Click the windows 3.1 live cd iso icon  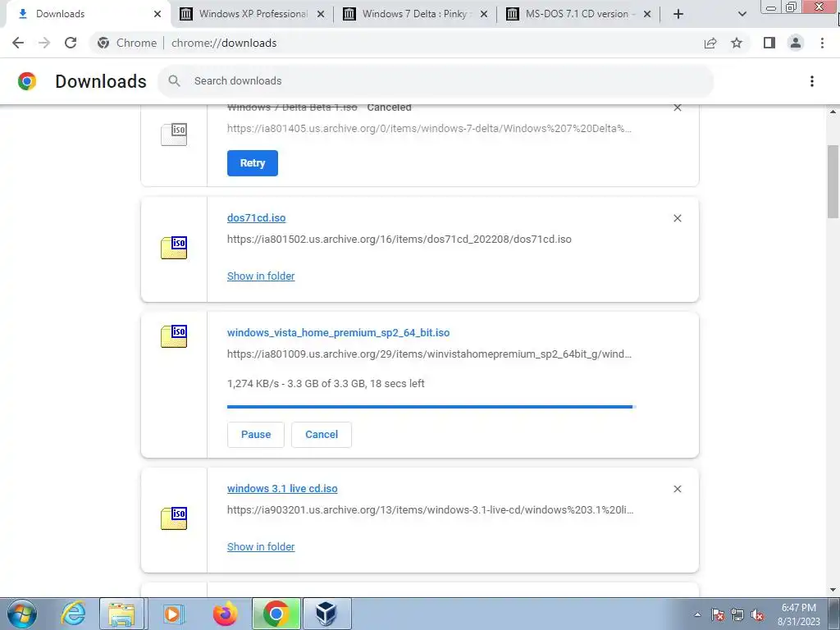174,518
